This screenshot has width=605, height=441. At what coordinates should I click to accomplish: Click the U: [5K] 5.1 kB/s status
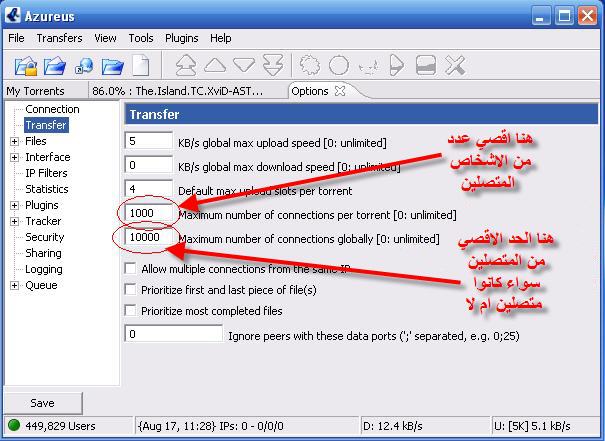[532, 426]
